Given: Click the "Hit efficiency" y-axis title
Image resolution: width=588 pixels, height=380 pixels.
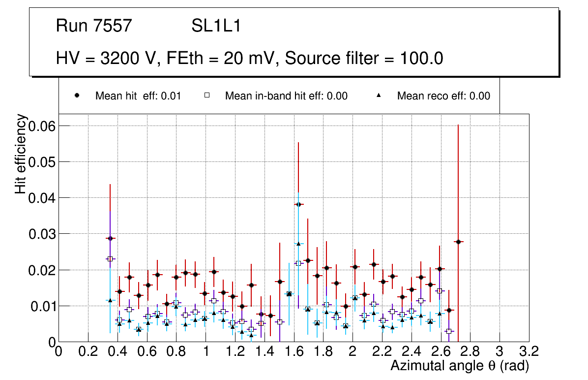Looking at the screenshot, I should tap(21, 153).
